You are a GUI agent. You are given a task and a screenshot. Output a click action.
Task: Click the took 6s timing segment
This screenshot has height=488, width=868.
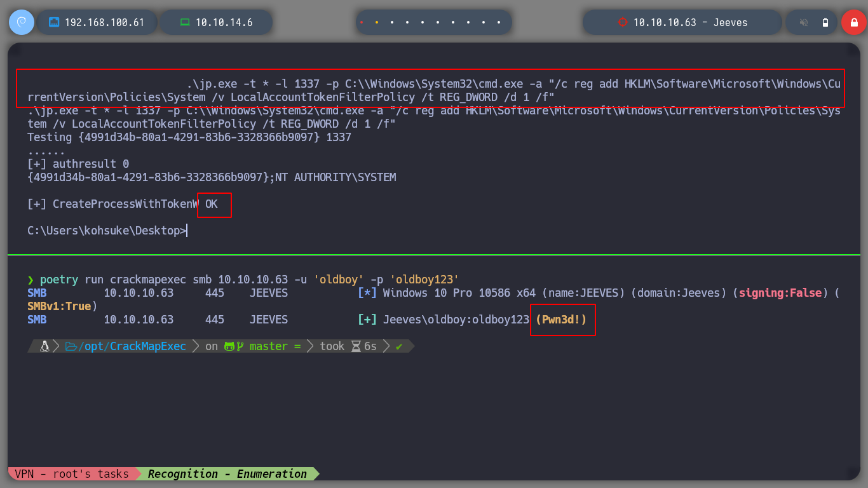(x=348, y=346)
